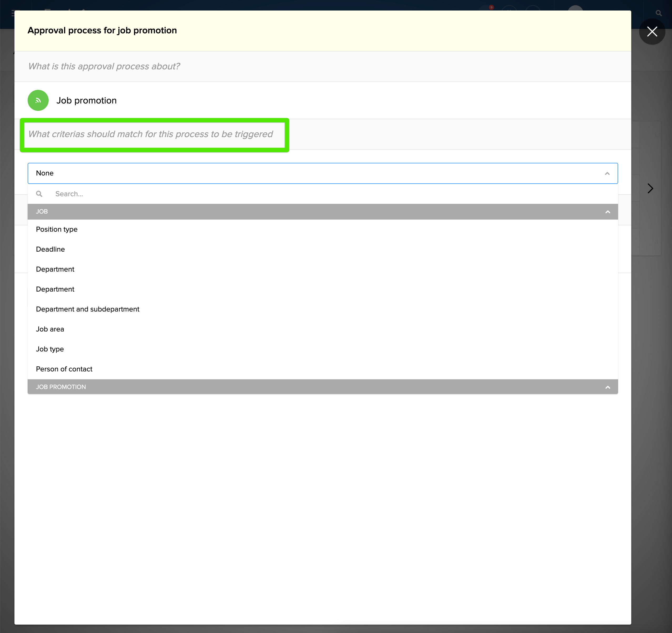The width and height of the screenshot is (672, 633).
Task: Collapse the JOB group with its chevron
Action: click(x=607, y=212)
